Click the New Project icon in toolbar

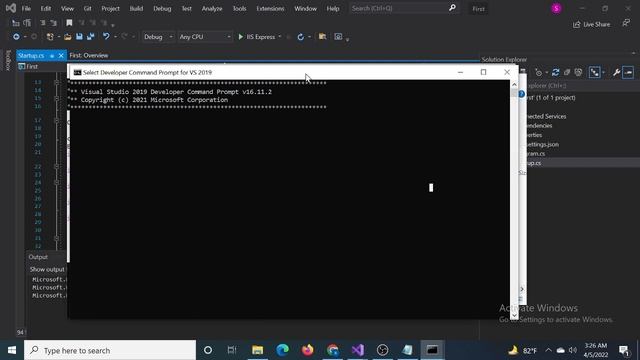point(50,37)
